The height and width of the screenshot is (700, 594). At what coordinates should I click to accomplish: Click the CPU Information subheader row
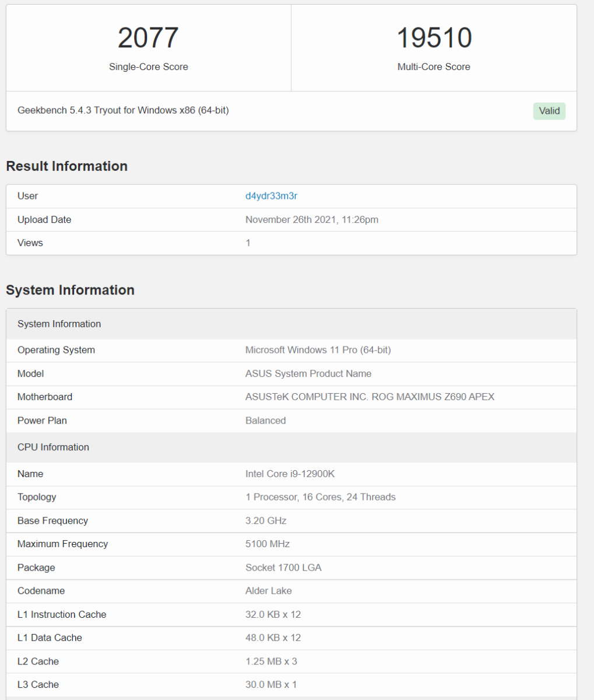[x=291, y=447]
